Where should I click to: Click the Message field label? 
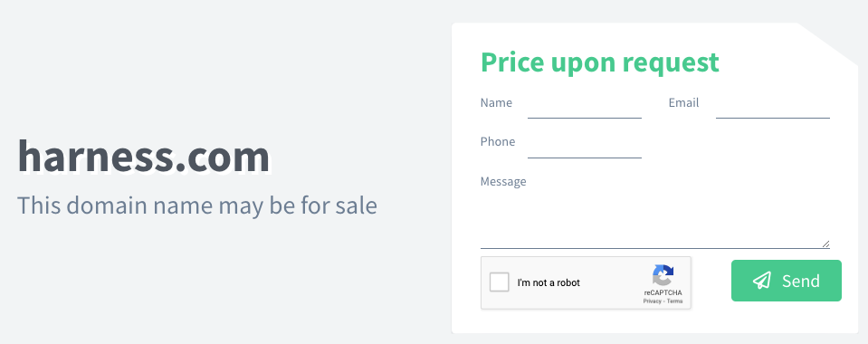point(503,182)
